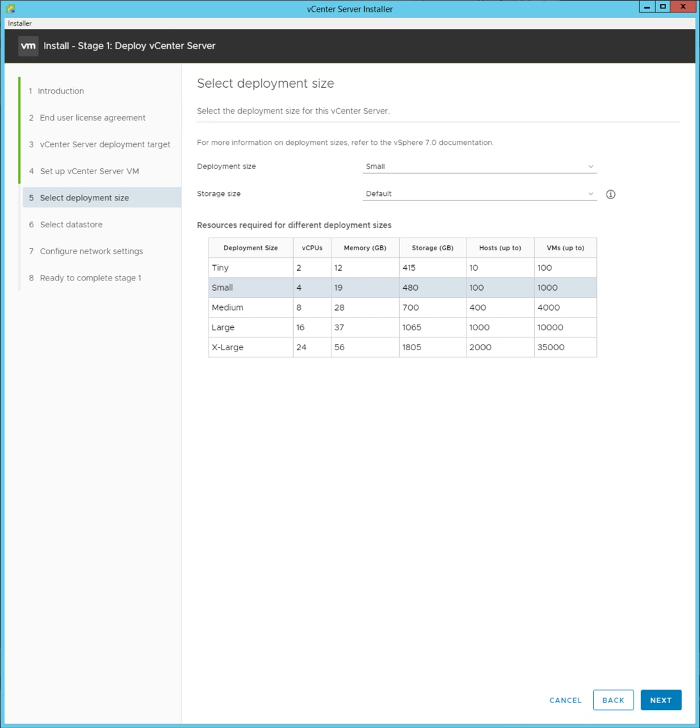Click the storage size info icon
Image resolution: width=700 pixels, height=728 pixels.
click(x=610, y=195)
